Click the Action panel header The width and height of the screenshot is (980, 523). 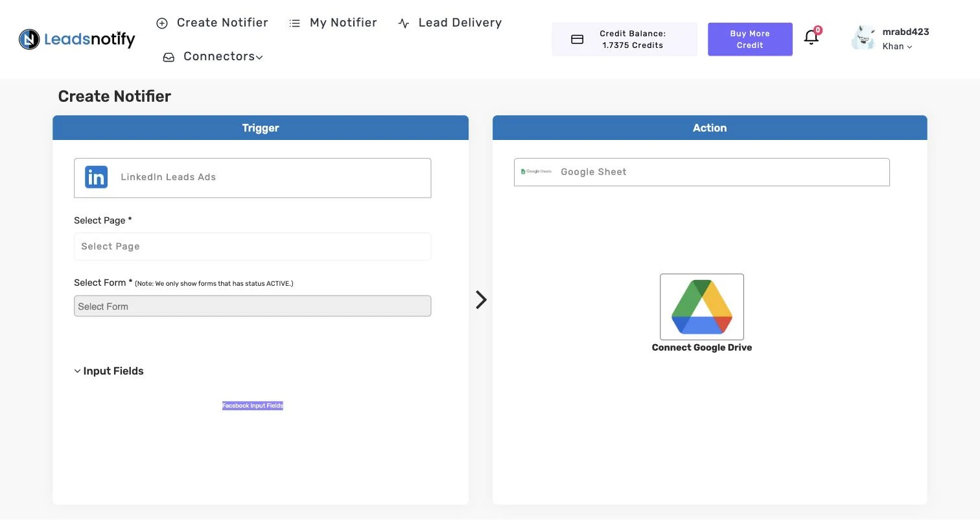[x=710, y=128]
